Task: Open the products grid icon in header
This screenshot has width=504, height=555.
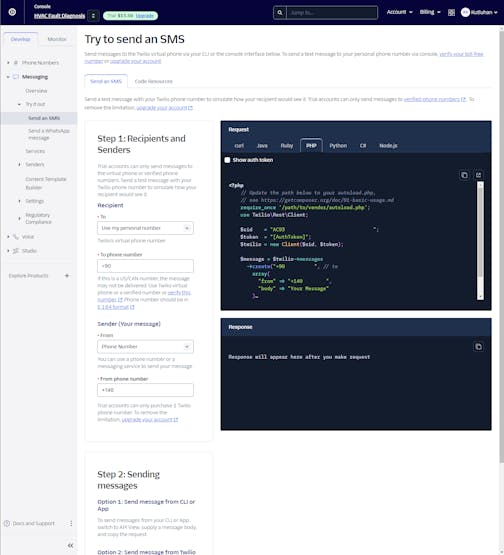Action: click(451, 13)
